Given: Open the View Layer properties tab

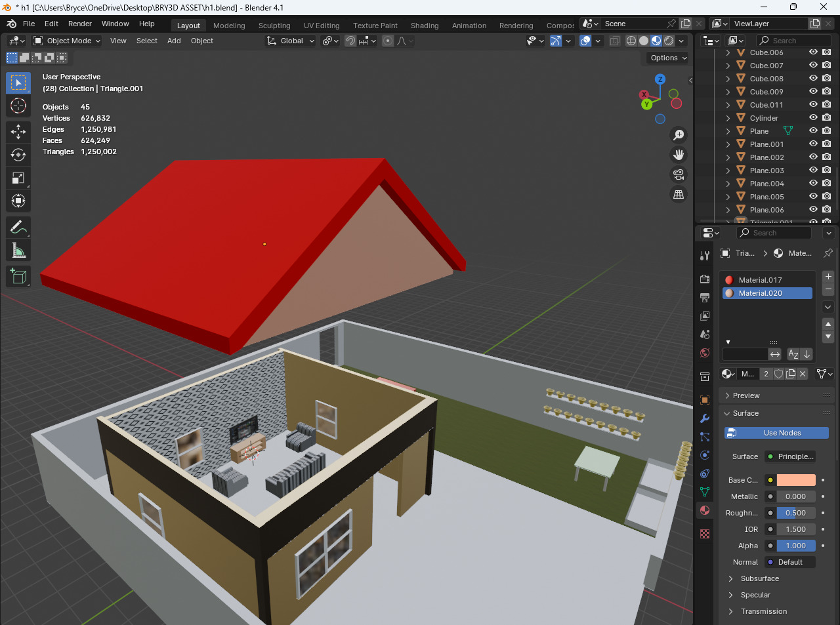Looking at the screenshot, I should pyautogui.click(x=705, y=316).
